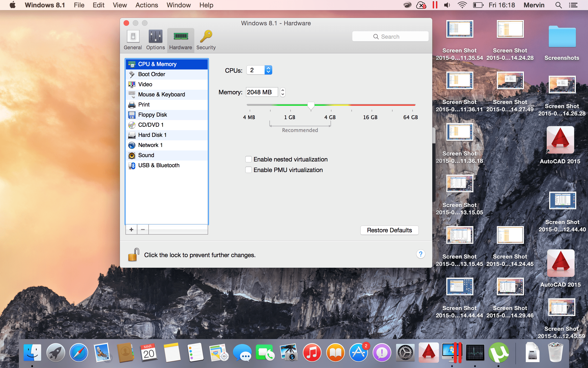Open the Trash in the Dock
Screen dimensions: 588x368
[x=555, y=352]
